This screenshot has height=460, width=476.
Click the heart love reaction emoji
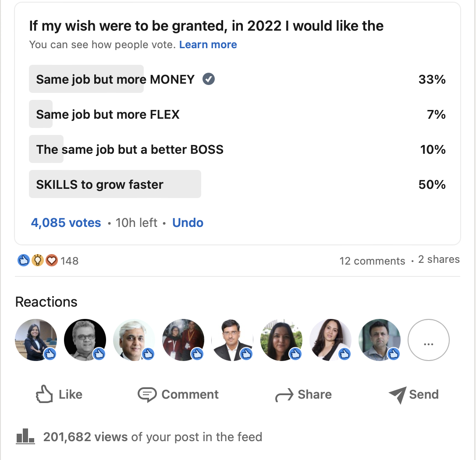[52, 260]
